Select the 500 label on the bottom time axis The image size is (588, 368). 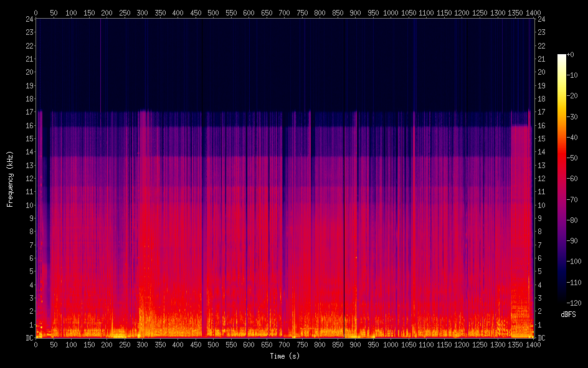click(213, 344)
